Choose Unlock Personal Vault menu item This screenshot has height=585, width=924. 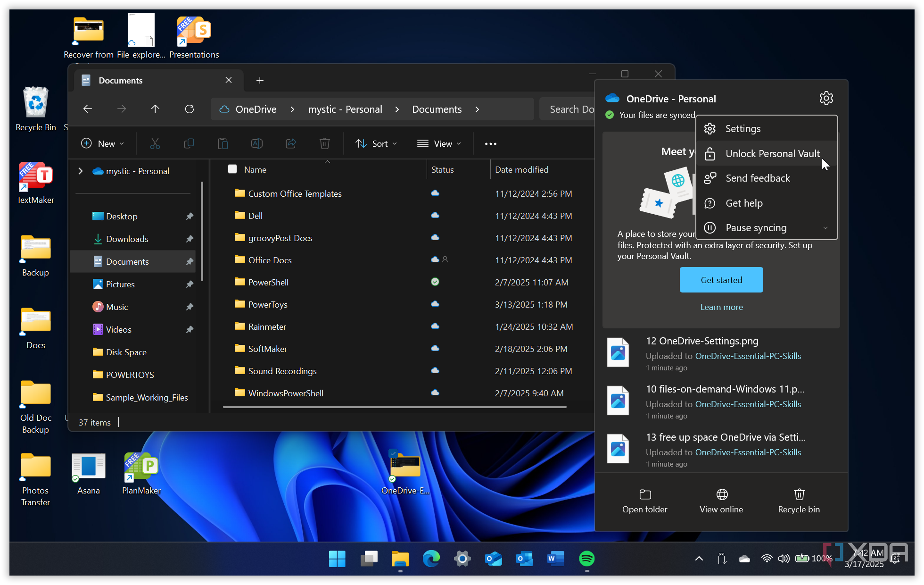767,153
